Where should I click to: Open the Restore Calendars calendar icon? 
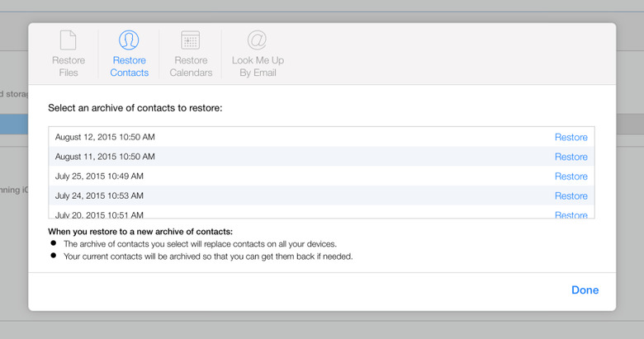coord(191,40)
